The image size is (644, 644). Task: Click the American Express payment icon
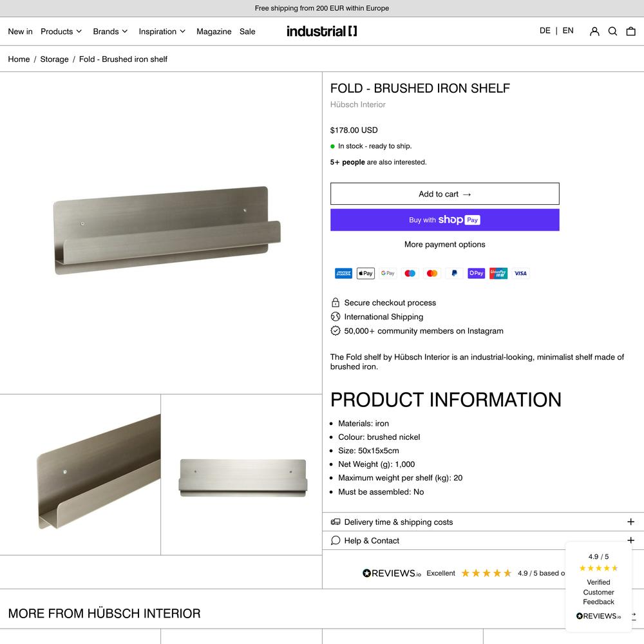pyautogui.click(x=343, y=273)
